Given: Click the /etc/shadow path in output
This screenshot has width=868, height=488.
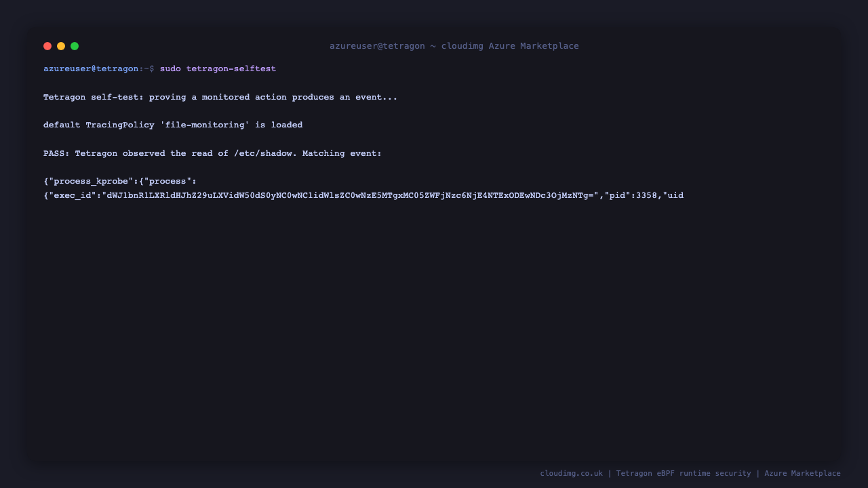Looking at the screenshot, I should click(x=263, y=154).
